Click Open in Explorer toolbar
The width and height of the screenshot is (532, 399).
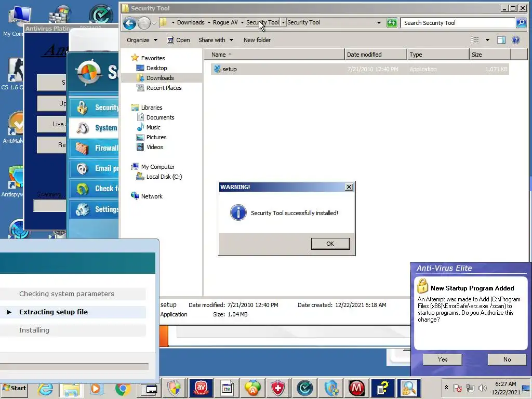[178, 40]
